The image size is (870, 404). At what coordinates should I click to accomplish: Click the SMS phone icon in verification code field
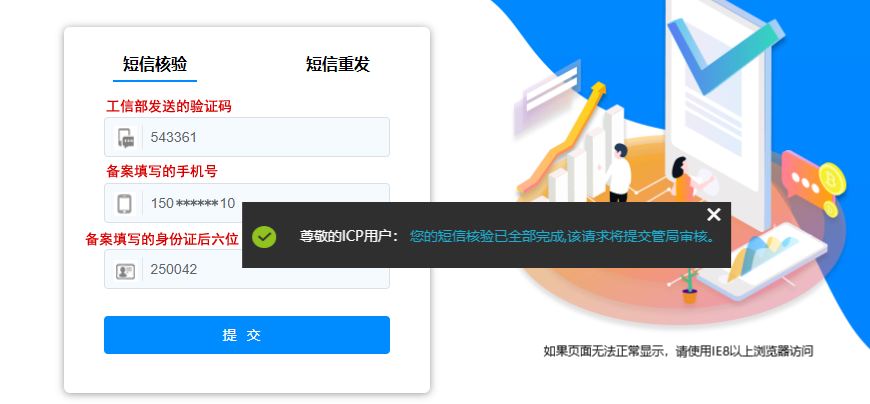(125, 138)
